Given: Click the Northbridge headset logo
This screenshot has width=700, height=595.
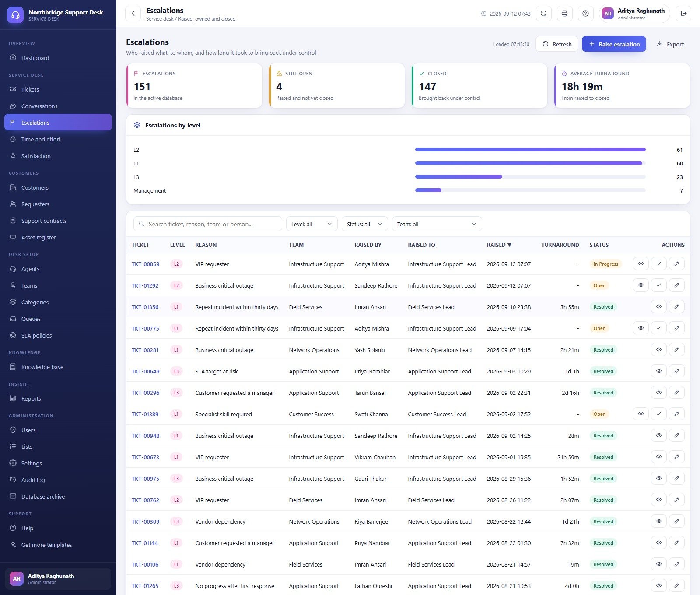Looking at the screenshot, I should (x=15, y=15).
